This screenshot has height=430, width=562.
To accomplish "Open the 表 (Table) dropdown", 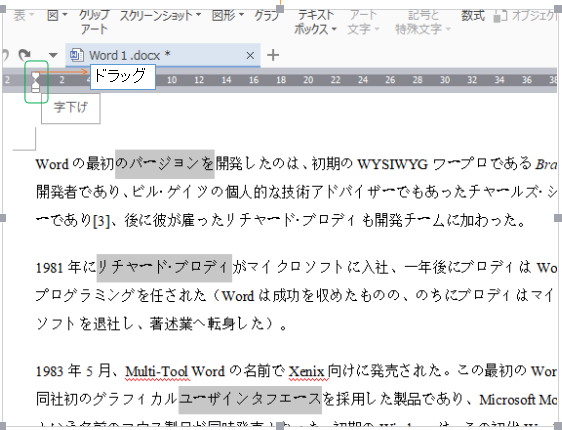I will click(23, 15).
